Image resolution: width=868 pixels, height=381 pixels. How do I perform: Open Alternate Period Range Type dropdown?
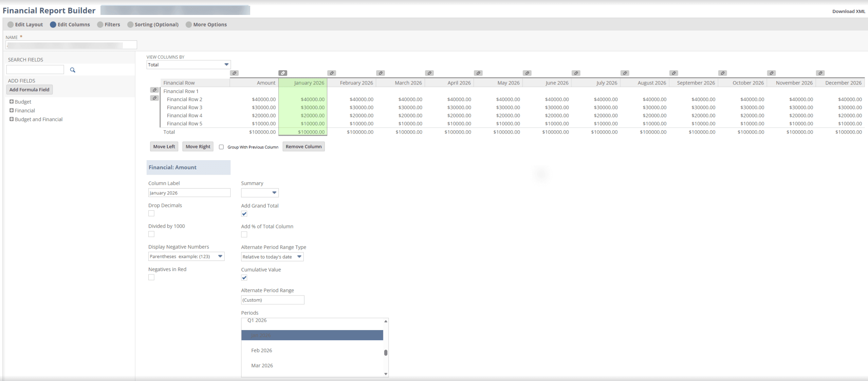[272, 257]
